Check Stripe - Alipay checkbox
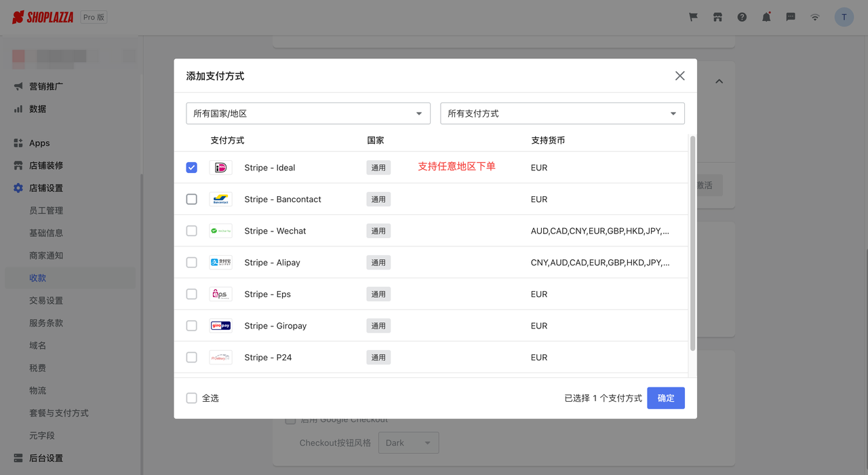Screen dimensions: 868x475 click(192, 263)
